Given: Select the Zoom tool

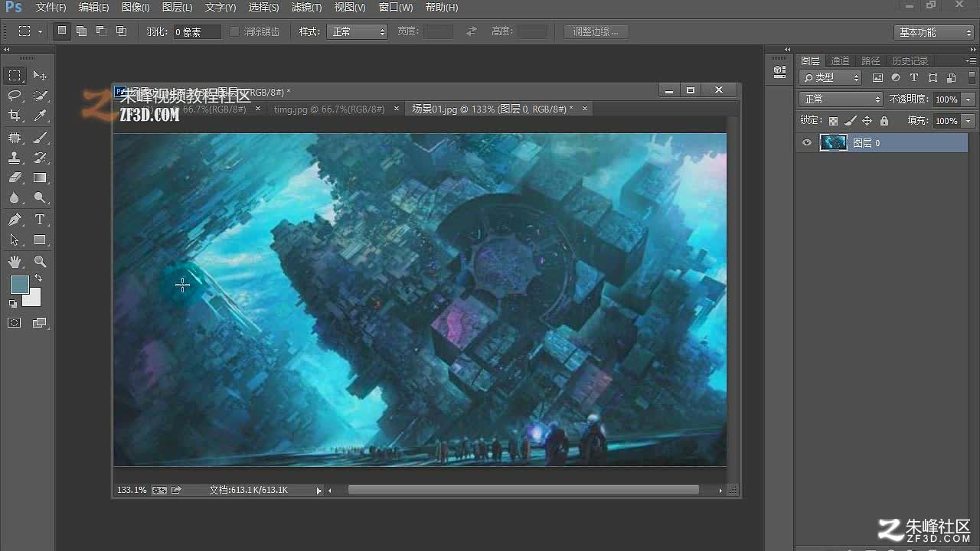Looking at the screenshot, I should click(x=40, y=262).
